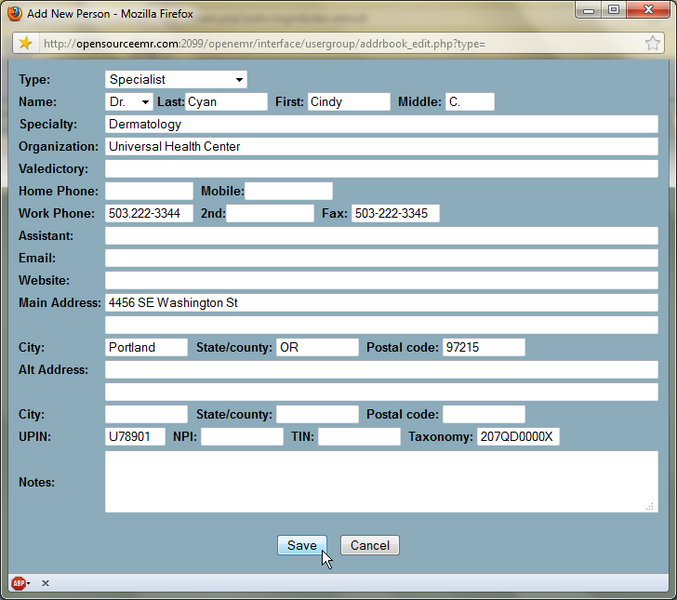The width and height of the screenshot is (677, 600).
Task: Click into the Email input field
Action: (x=381, y=258)
